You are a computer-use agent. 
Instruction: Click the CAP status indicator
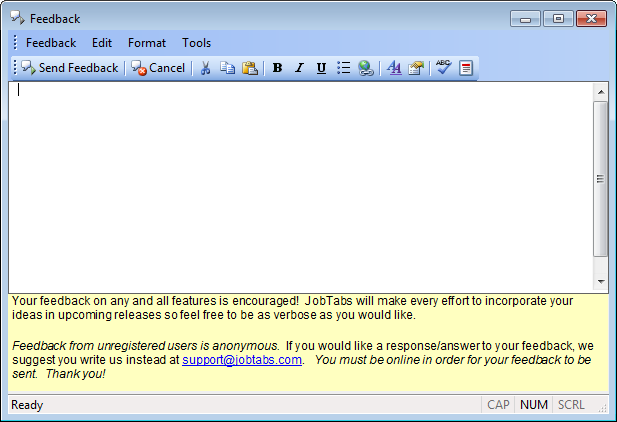click(x=498, y=405)
